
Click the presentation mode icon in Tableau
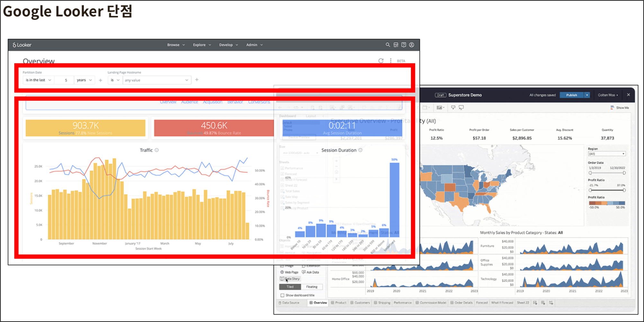click(461, 108)
